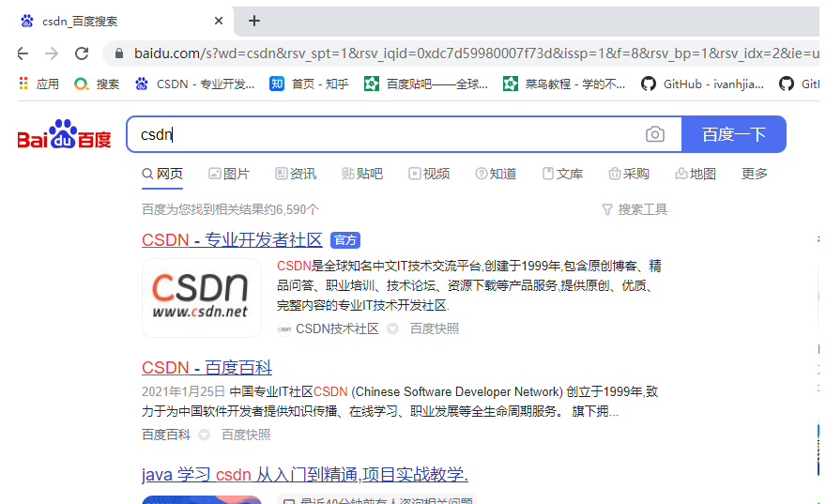
Task: Click the CSDN www.csdn.net logo thumbnail
Action: tap(202, 298)
